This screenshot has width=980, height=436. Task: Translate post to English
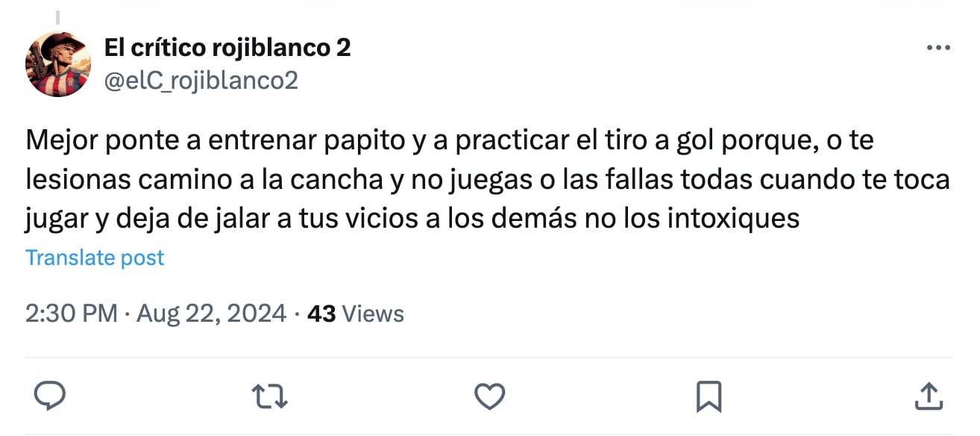click(x=95, y=258)
